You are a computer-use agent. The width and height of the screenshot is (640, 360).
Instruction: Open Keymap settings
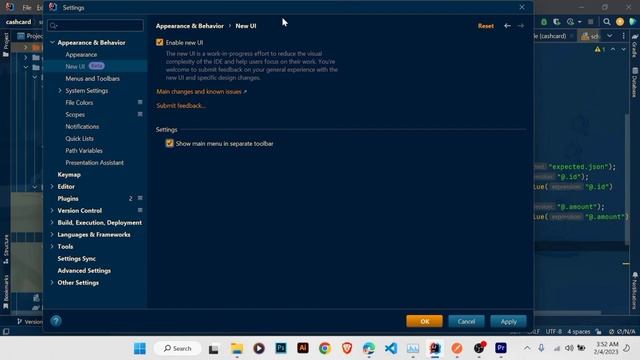69,175
